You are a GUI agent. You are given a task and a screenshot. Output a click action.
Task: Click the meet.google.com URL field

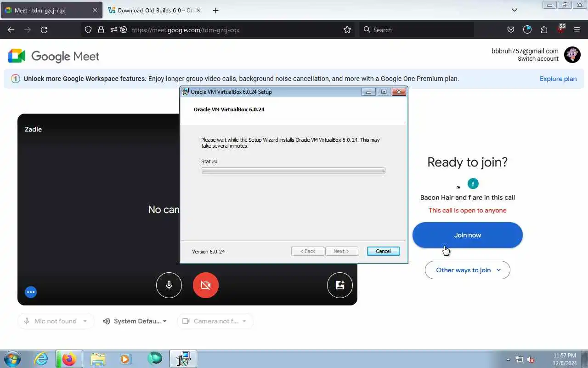click(185, 30)
